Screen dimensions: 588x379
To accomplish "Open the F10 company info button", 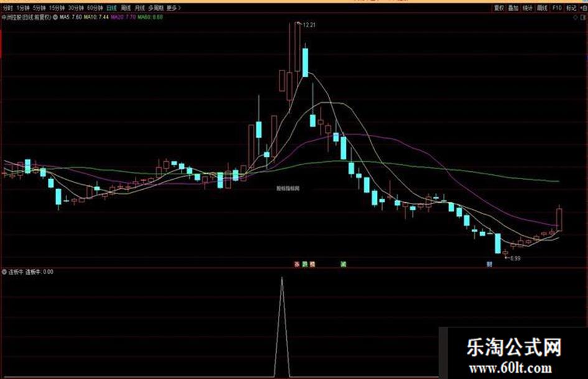I will point(556,8).
